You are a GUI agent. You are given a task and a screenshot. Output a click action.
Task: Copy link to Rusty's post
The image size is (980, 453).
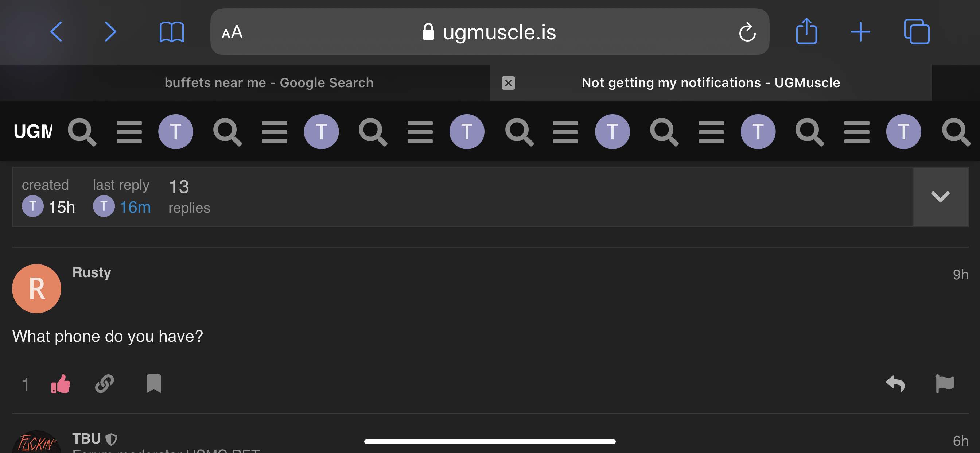coord(105,384)
